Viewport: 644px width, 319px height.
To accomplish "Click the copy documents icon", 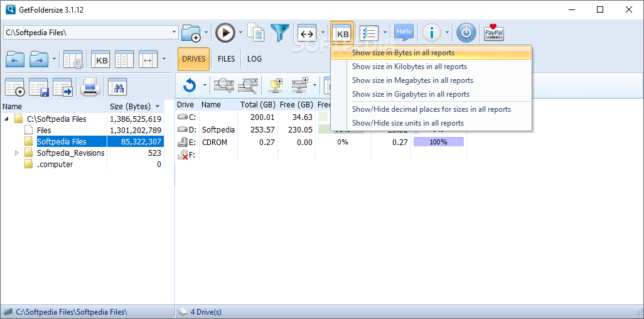I will click(x=256, y=33).
